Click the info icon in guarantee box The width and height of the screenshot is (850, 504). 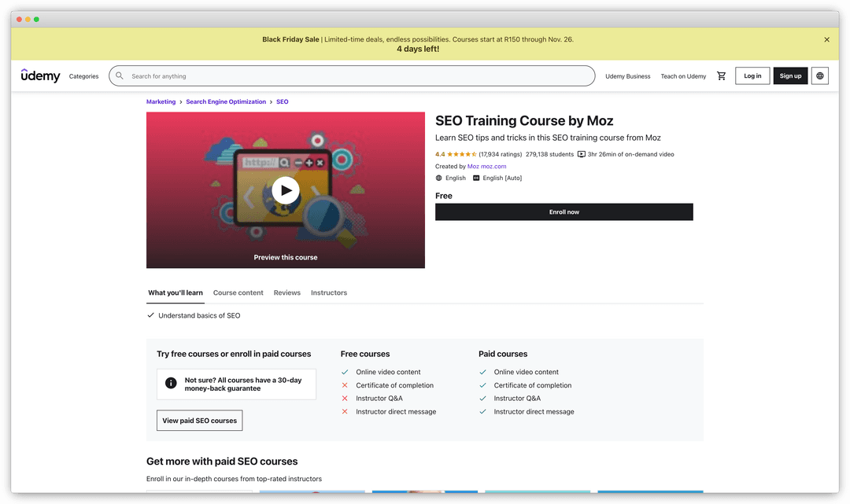click(x=171, y=383)
